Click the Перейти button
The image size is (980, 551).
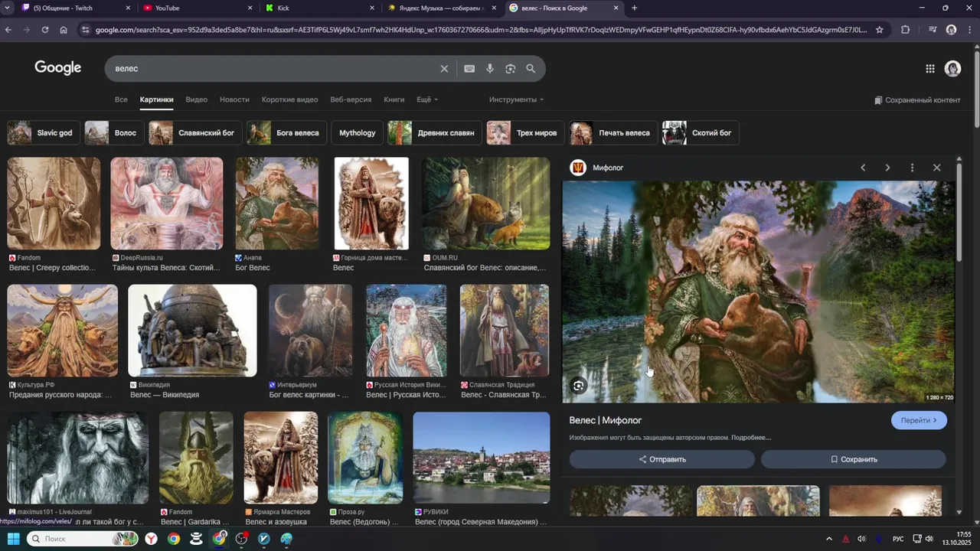click(x=919, y=420)
